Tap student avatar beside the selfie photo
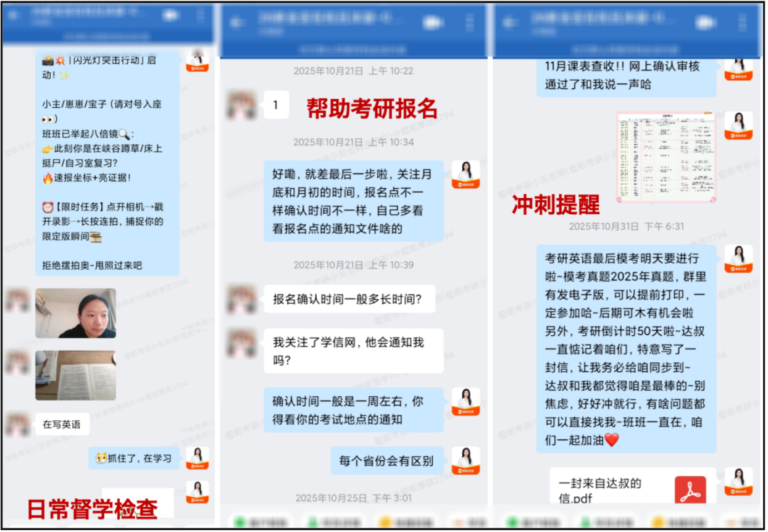Viewport: 768px width, 532px height. (17, 301)
